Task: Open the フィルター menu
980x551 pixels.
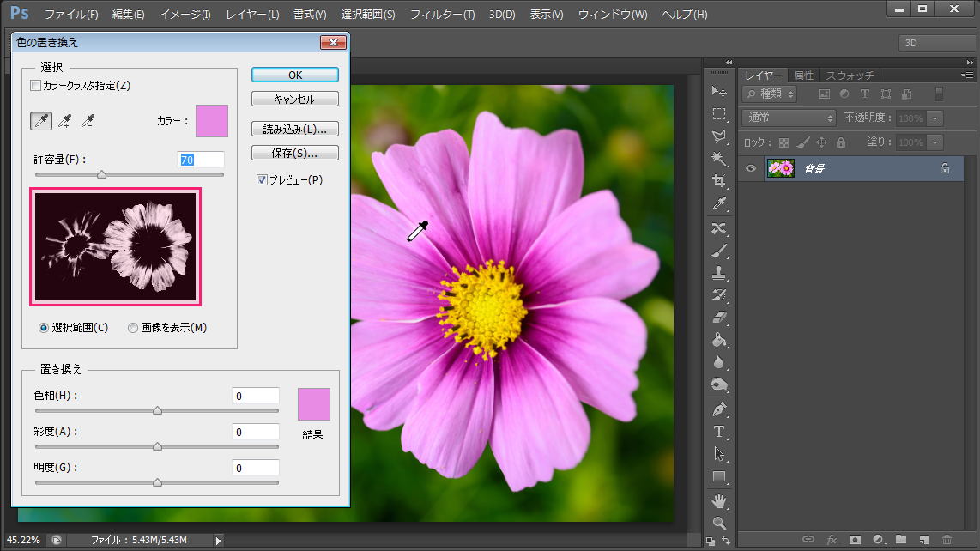Action: pos(442,15)
